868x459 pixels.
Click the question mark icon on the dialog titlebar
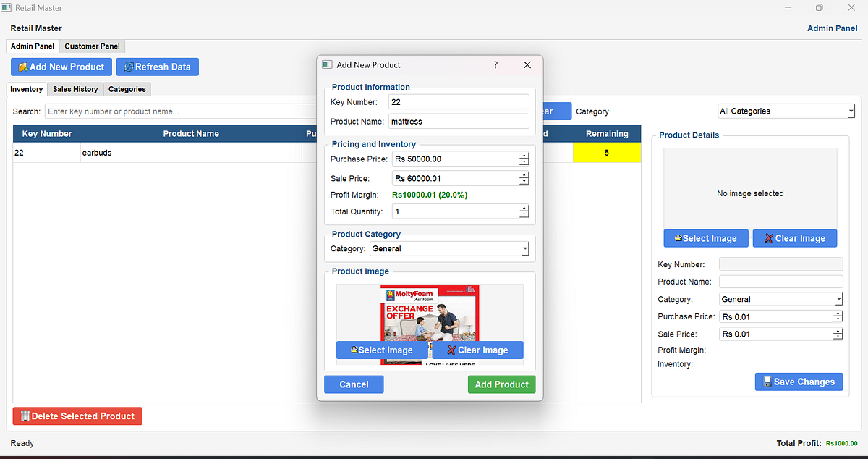click(495, 65)
